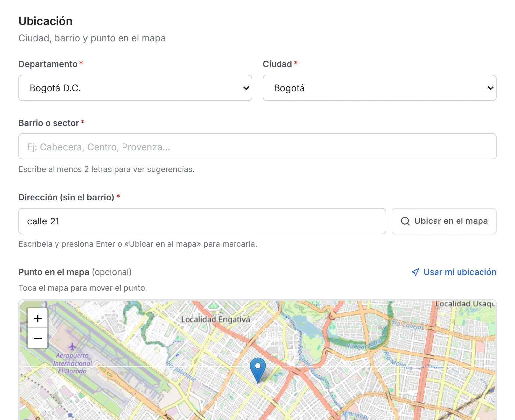Click the Ubicar en el mapa button
This screenshot has width=515, height=420.
point(444,221)
